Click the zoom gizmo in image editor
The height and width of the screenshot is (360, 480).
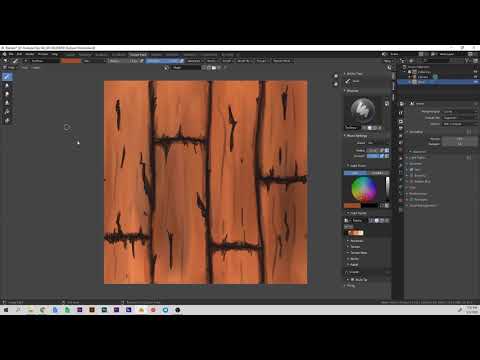click(336, 76)
